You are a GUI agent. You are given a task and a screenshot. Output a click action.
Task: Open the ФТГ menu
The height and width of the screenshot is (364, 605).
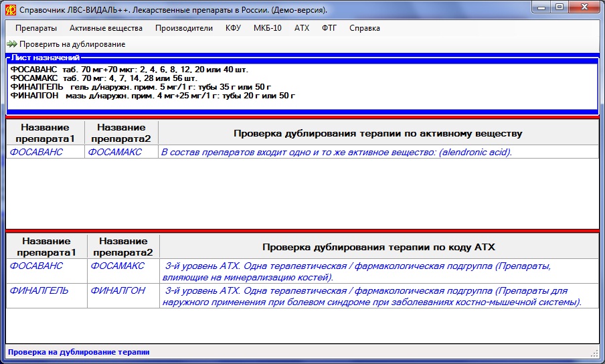coord(329,28)
